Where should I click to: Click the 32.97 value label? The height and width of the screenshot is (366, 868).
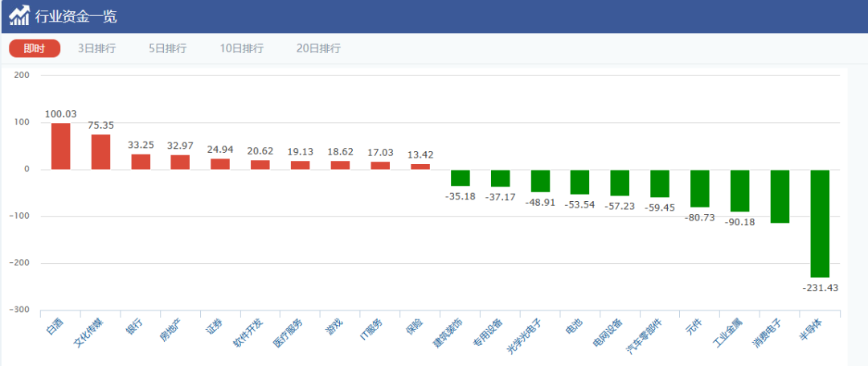click(181, 146)
